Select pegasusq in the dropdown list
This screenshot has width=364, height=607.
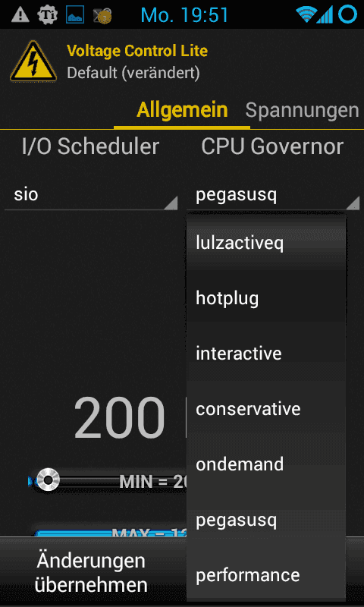tap(266, 520)
